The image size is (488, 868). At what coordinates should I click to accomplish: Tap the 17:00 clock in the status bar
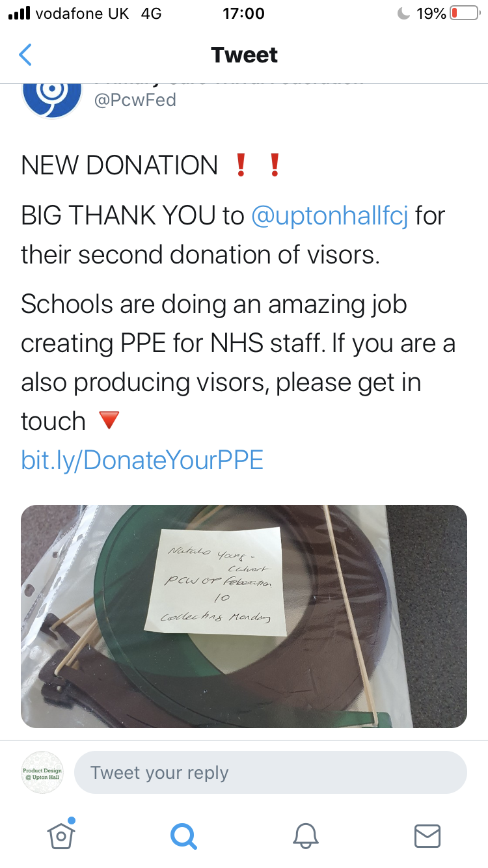click(243, 13)
